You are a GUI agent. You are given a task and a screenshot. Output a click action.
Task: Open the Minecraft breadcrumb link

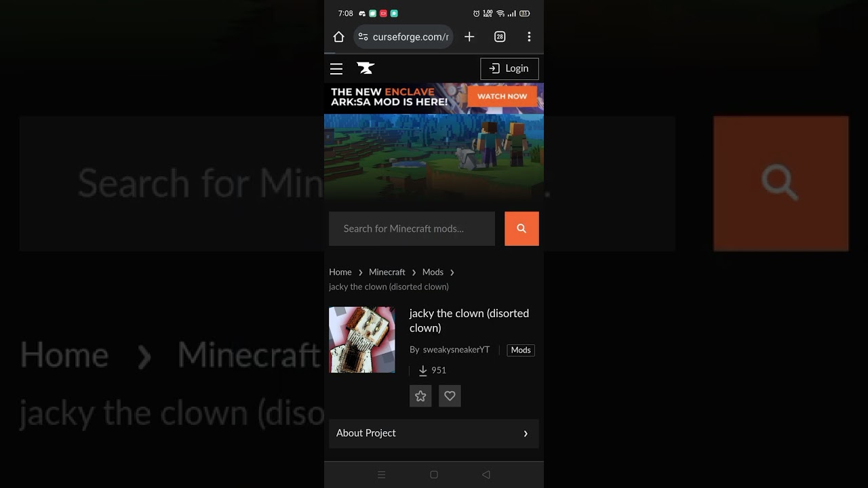coord(387,272)
